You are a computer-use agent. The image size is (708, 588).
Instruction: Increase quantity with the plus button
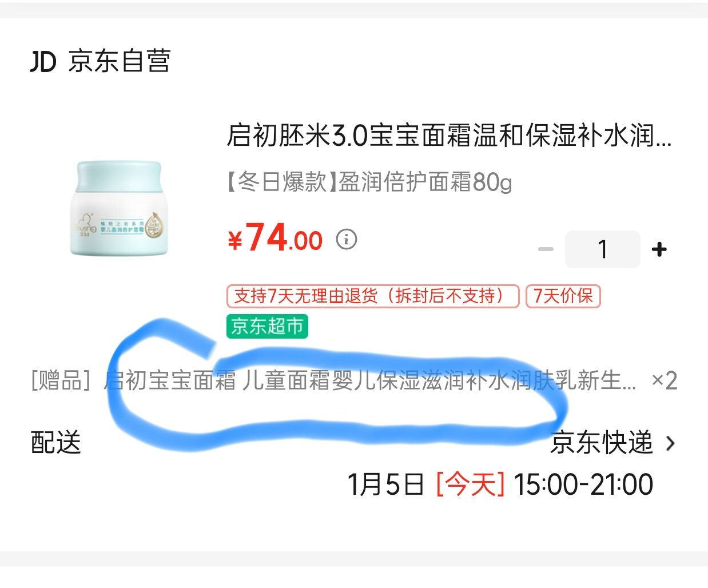(x=659, y=249)
